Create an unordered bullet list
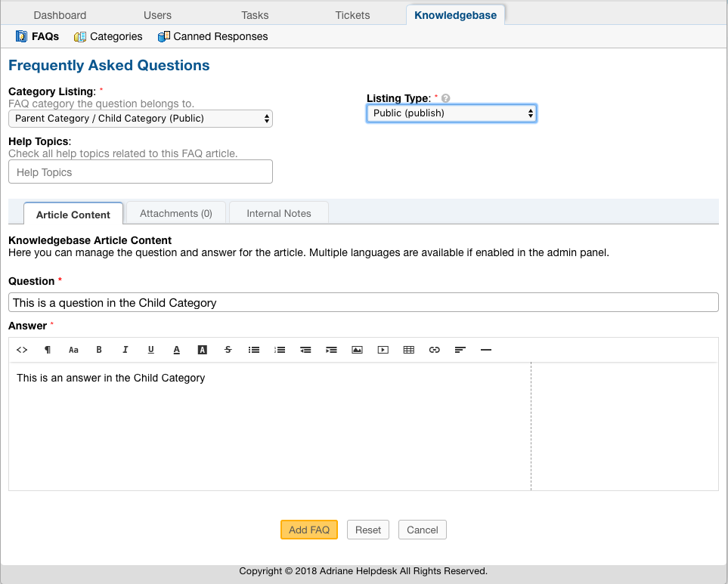The width and height of the screenshot is (728, 584). click(254, 350)
